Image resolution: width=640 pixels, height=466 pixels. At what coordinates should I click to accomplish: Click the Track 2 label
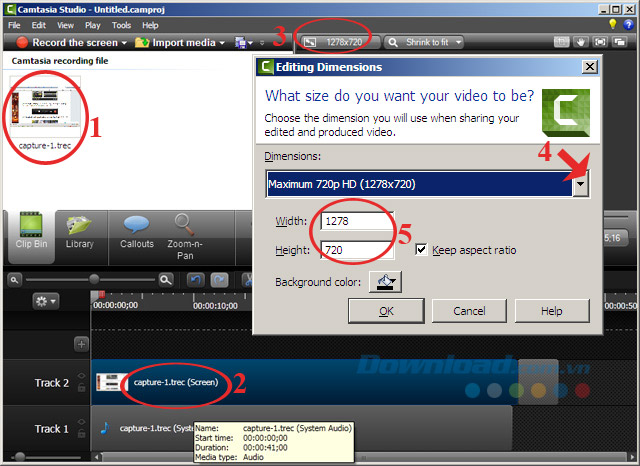52,383
